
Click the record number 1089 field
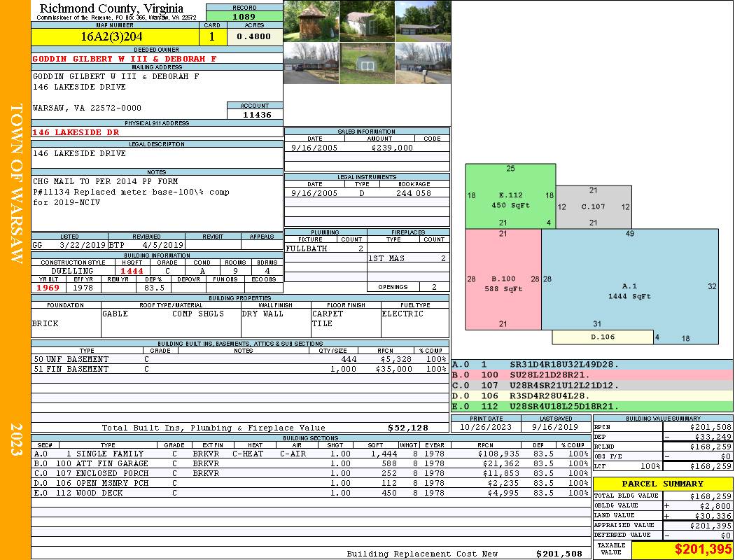pos(244,16)
